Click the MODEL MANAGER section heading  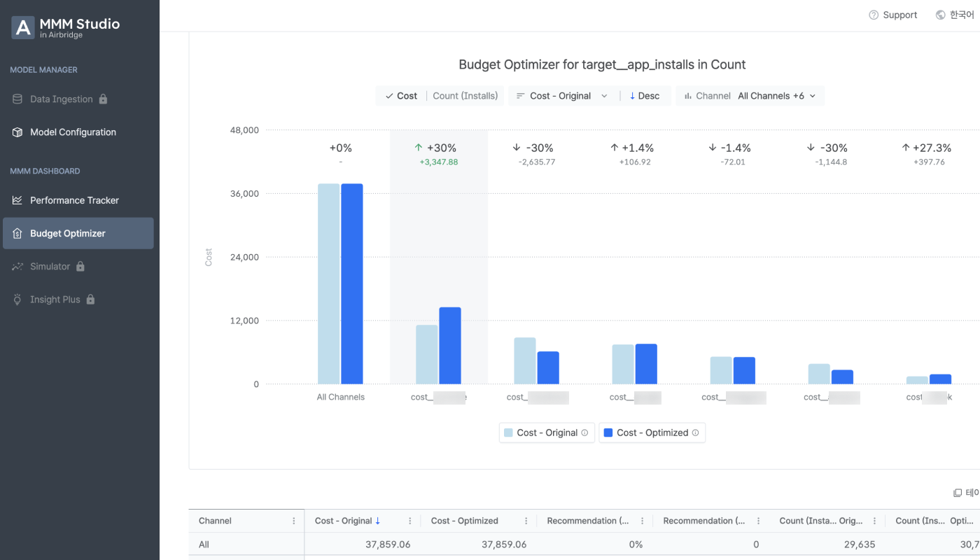click(x=44, y=70)
